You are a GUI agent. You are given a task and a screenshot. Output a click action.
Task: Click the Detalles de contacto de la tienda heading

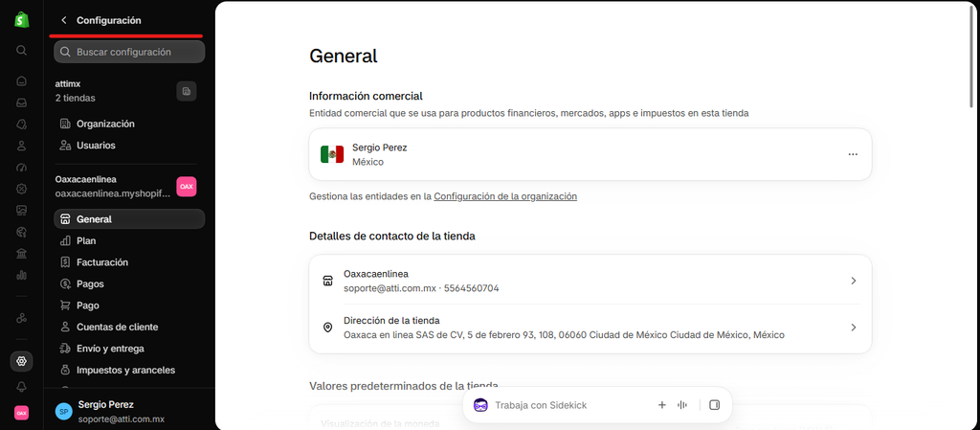[391, 237]
